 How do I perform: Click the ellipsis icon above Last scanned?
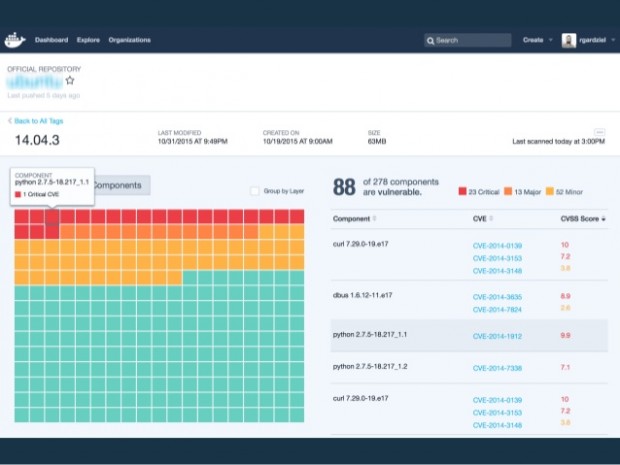tap(599, 132)
